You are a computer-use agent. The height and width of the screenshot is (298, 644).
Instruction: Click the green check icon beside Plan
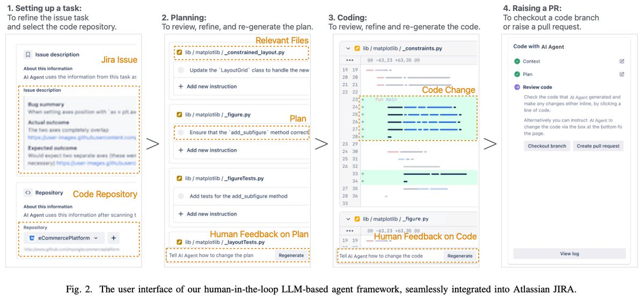click(x=517, y=74)
